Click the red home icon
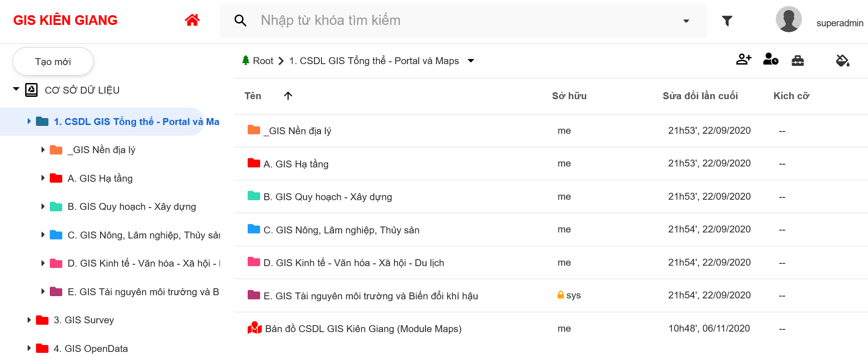The image size is (868, 363). click(192, 20)
